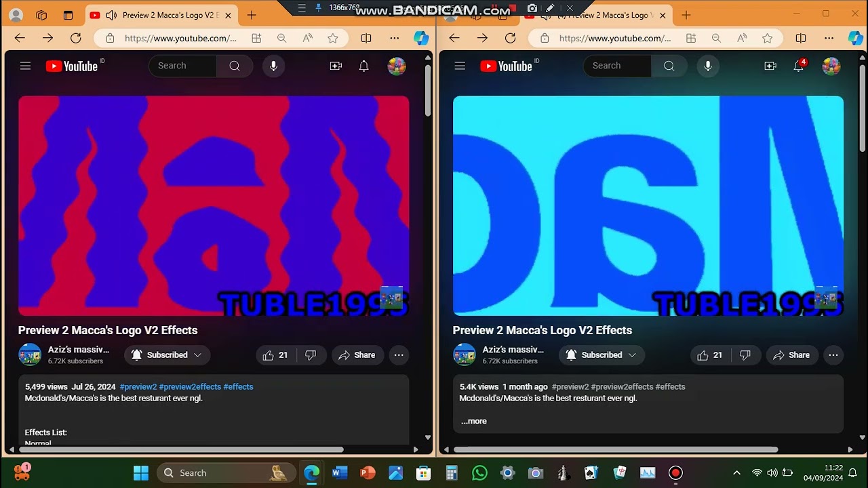Go to YouTube home via right window logo
Screen dimensions: 868x488
(x=507, y=66)
